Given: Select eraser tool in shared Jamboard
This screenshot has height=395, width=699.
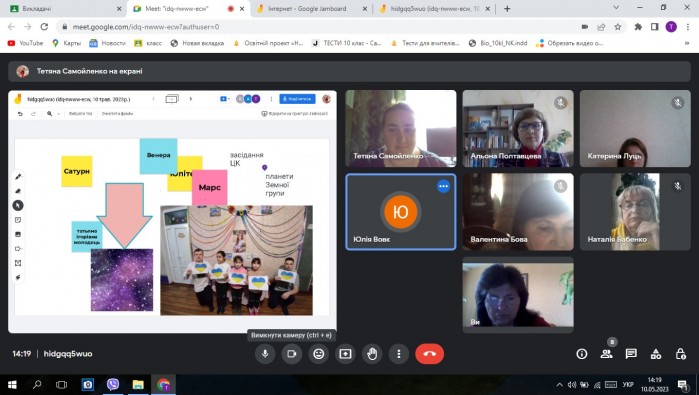Looking at the screenshot, I should pos(18,191).
